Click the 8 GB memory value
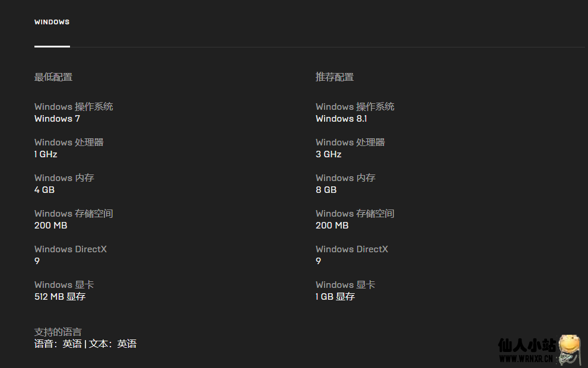The image size is (588, 368). pos(326,190)
